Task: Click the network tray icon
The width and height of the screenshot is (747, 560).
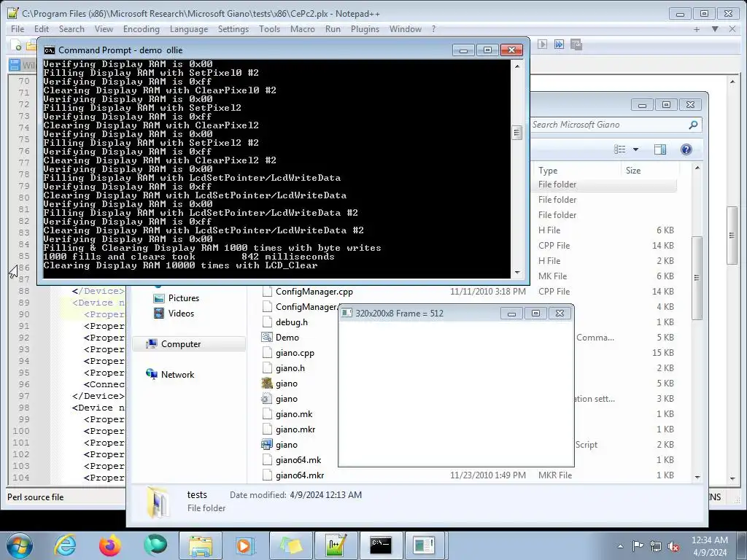Action: (656, 546)
